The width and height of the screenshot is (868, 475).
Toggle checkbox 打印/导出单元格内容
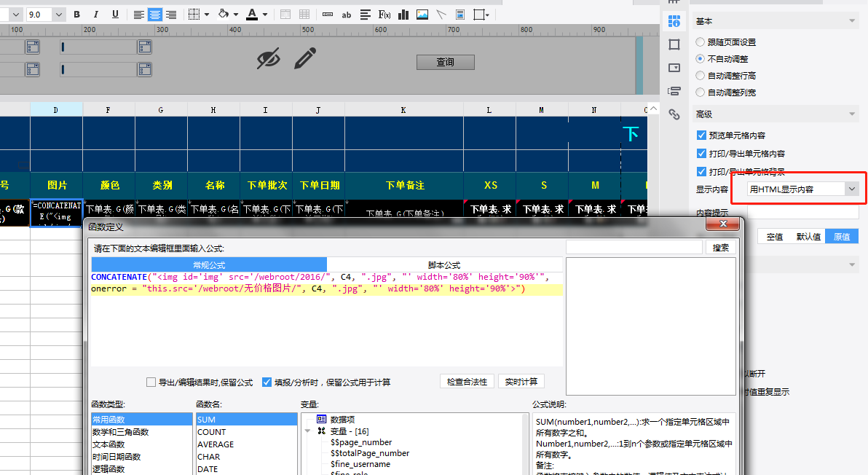click(701, 153)
